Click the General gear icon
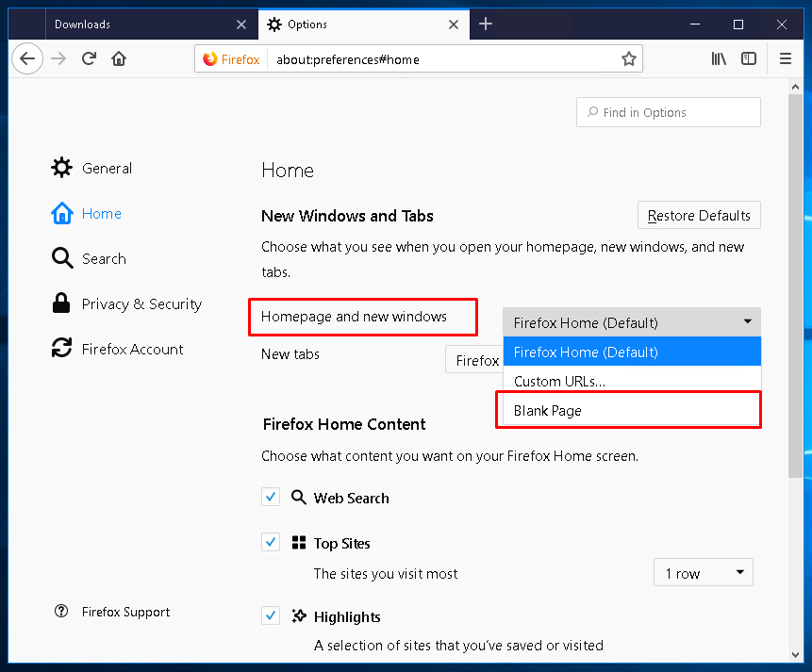This screenshot has width=812, height=672. point(61,168)
